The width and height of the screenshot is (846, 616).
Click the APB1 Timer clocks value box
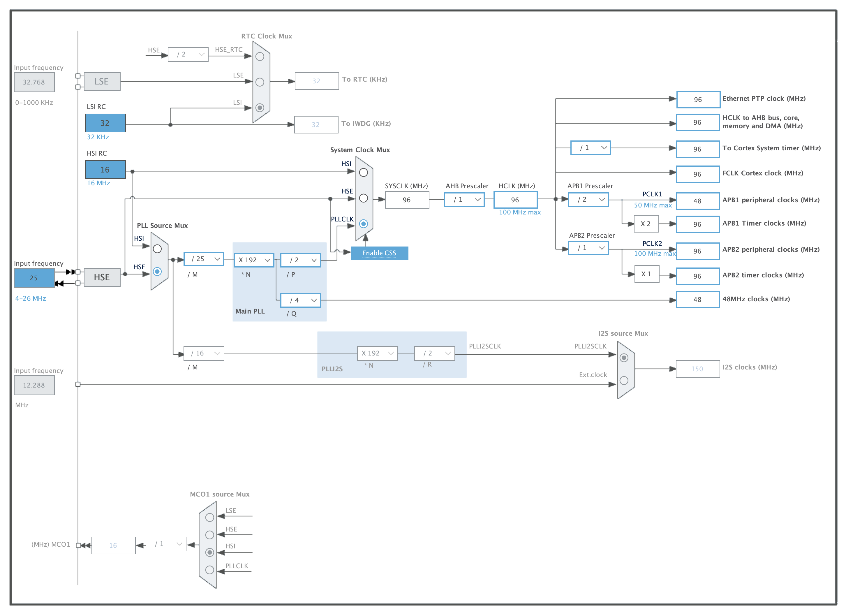tap(698, 225)
